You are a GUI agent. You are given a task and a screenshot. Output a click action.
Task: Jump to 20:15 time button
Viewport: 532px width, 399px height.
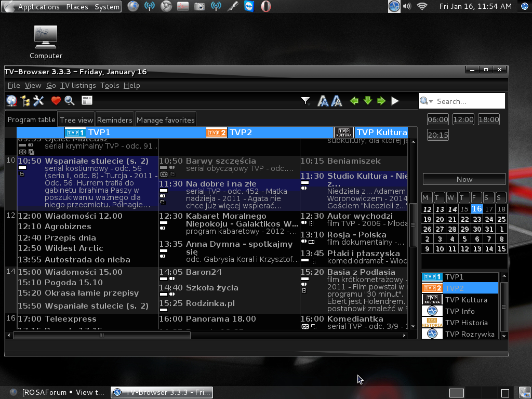(437, 135)
